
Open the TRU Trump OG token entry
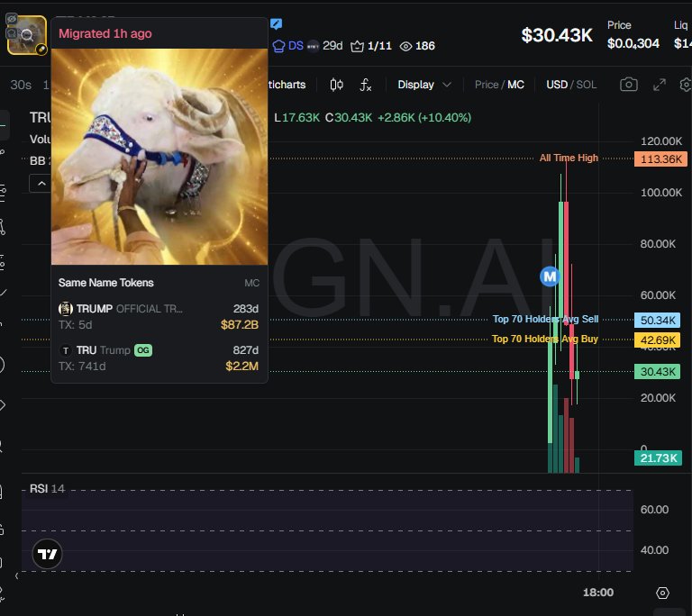[159, 358]
